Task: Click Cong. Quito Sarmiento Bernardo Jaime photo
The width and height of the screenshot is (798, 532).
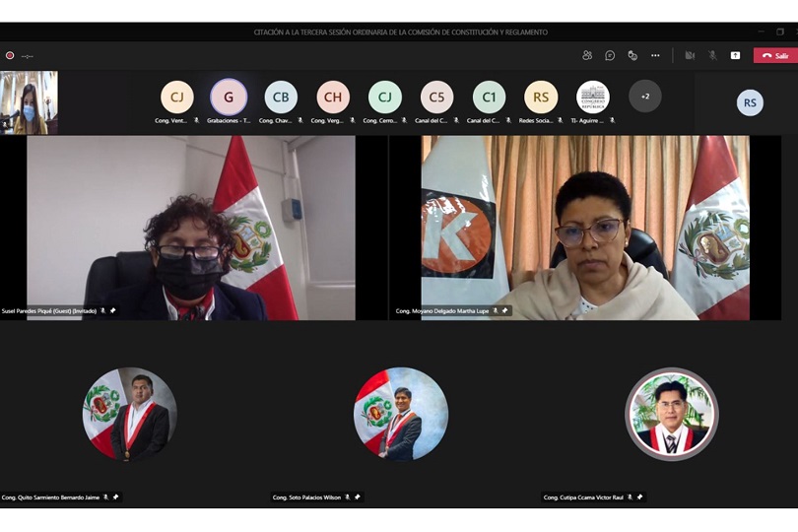Action: [x=129, y=415]
